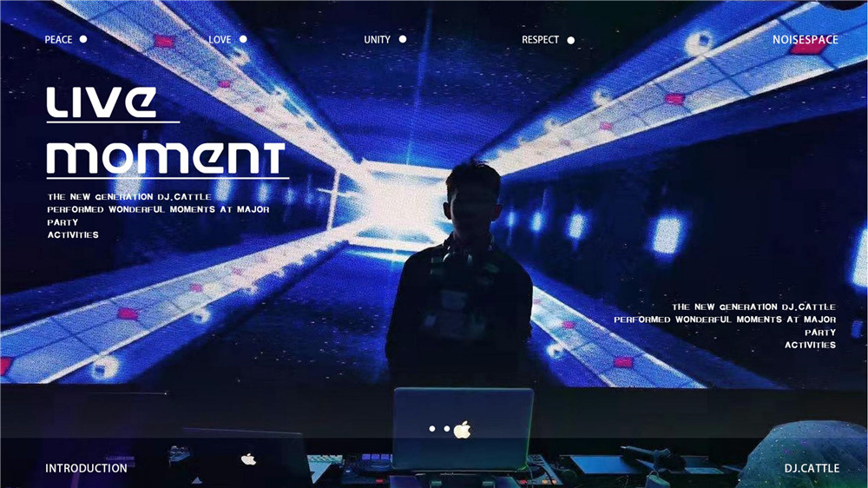The width and height of the screenshot is (868, 488).
Task: Open the UNITY navigation item
Action: tap(377, 40)
